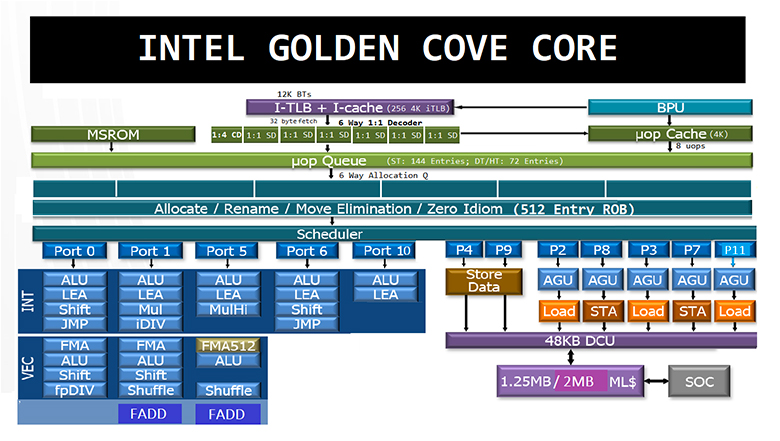This screenshot has height=441, width=780.
Task: Click the FADD unit under Port 5
Action: click(227, 414)
